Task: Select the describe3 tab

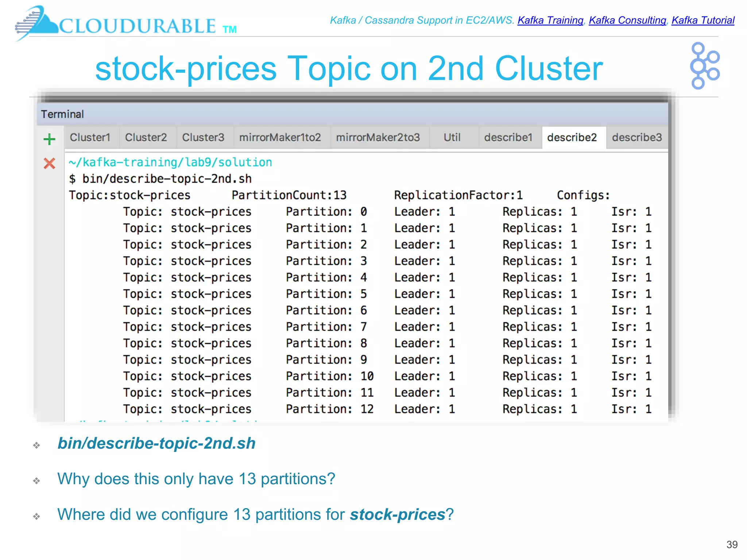Action: click(x=637, y=137)
